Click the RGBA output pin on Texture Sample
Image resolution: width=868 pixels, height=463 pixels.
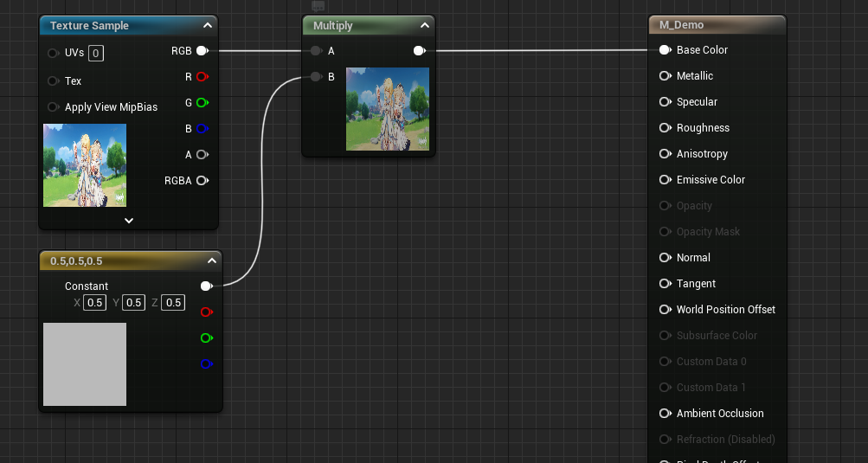tap(202, 181)
